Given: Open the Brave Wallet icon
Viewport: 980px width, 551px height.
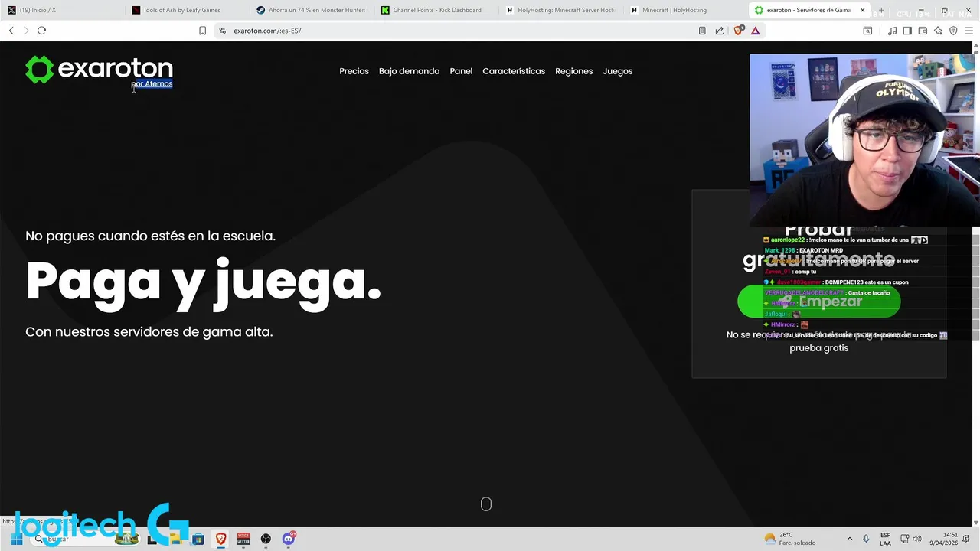Looking at the screenshot, I should click(923, 31).
